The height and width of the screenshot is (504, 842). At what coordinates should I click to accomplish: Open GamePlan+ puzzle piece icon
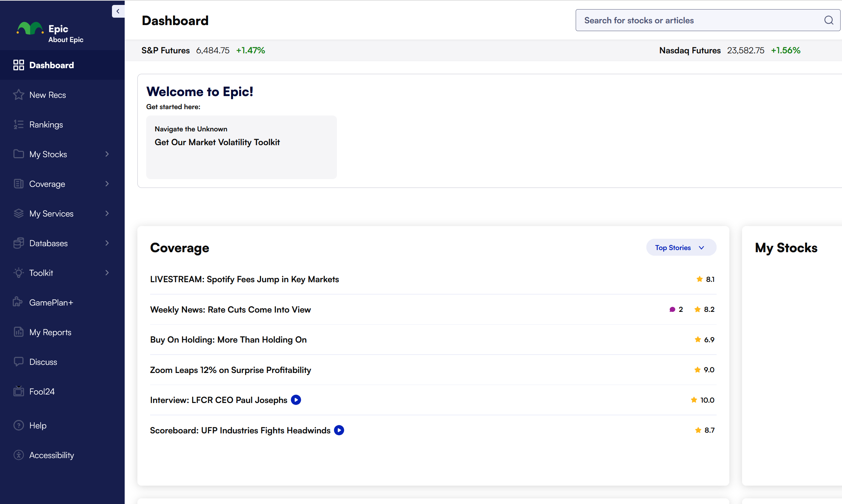(18, 302)
